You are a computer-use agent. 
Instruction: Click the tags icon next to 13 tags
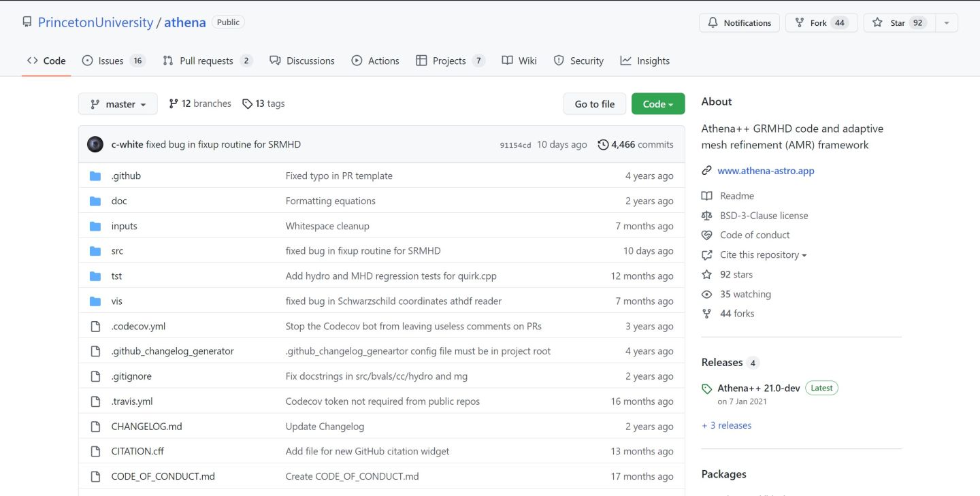pos(247,104)
